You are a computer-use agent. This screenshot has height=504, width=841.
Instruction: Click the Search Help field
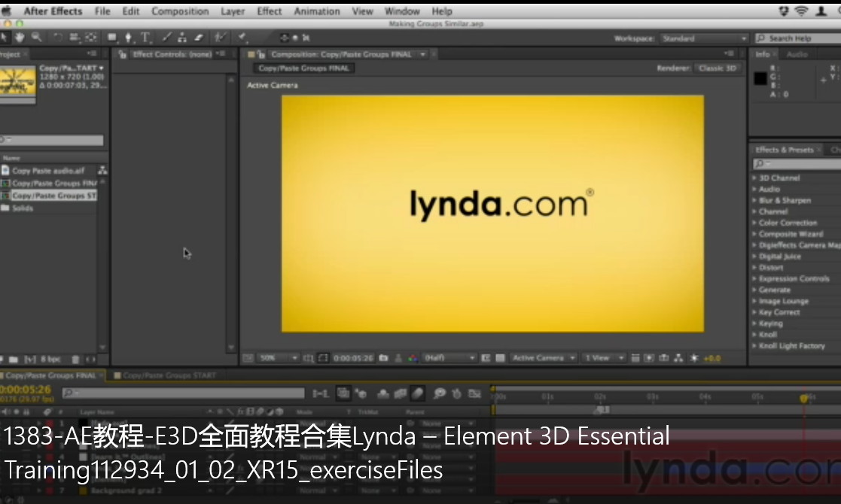coord(798,38)
